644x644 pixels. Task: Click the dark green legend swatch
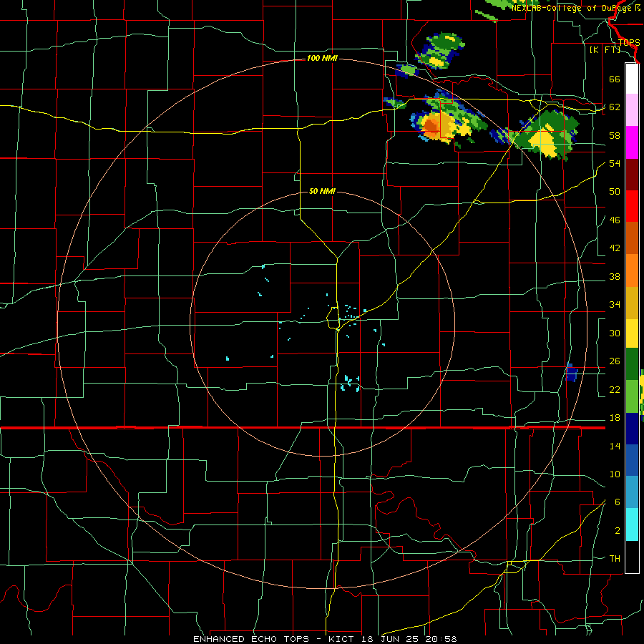pyautogui.click(x=632, y=364)
